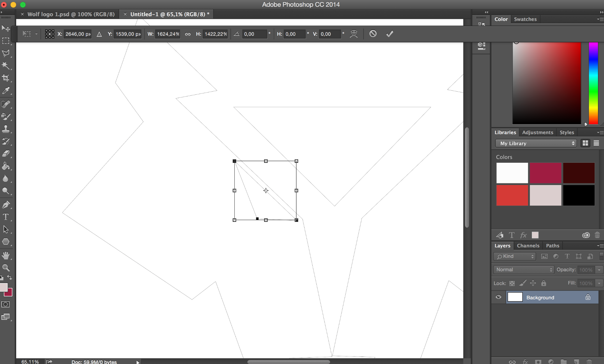Cancel the transform
Viewport: 604px width, 364px height.
click(373, 34)
